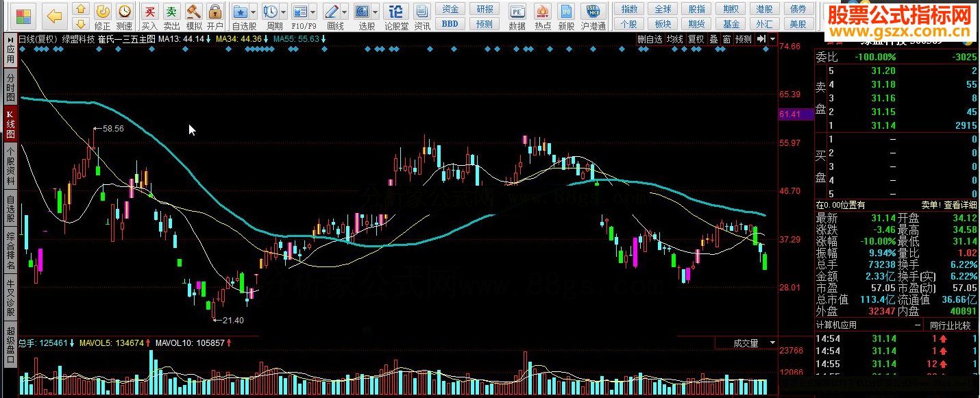The height and width of the screenshot is (398, 980).
Task: Click the BBD button
Action: tap(450, 24)
